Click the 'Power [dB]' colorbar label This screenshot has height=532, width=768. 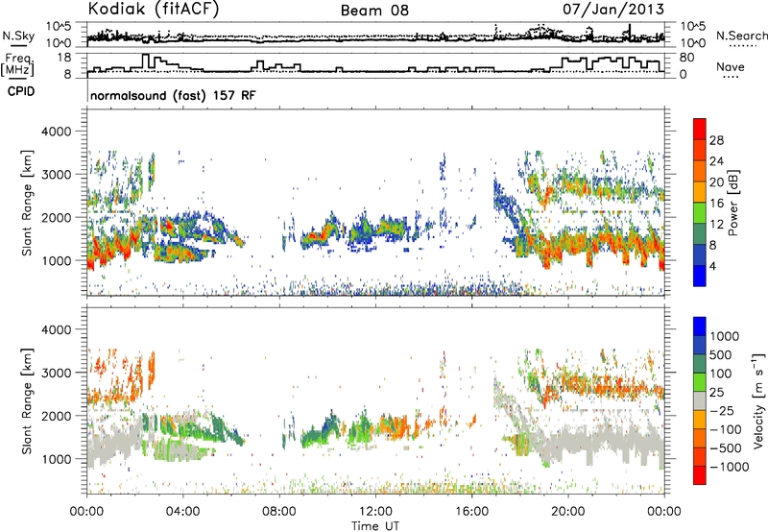click(x=732, y=203)
